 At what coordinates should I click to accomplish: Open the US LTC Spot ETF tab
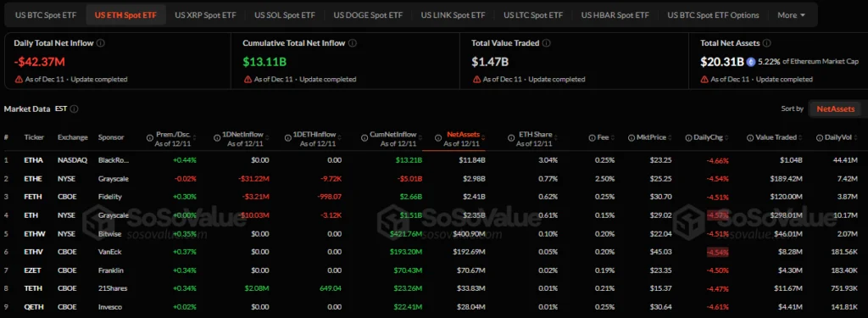click(533, 15)
